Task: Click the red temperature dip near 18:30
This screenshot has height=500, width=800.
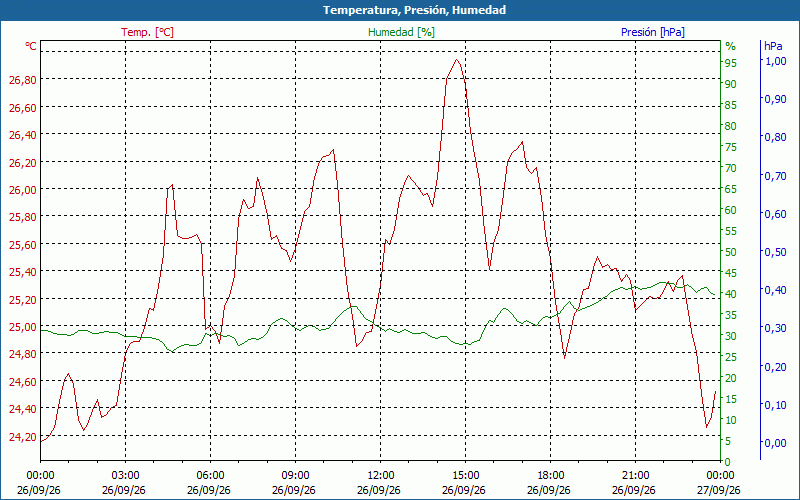Action: pos(564,358)
